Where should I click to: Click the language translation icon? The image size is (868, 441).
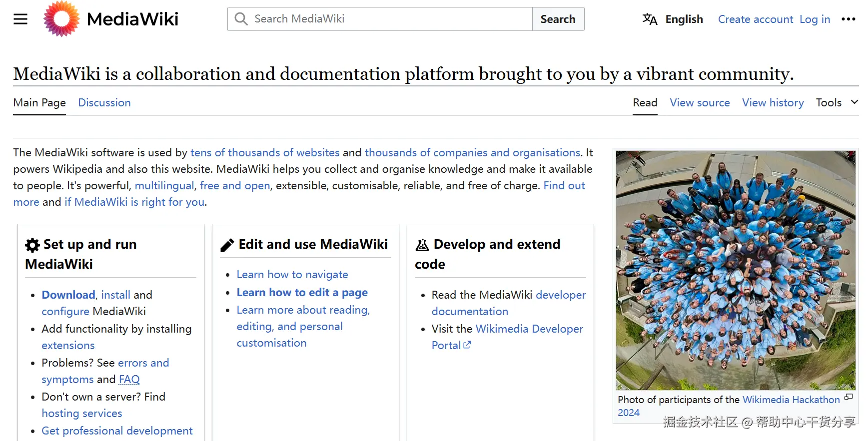(x=650, y=19)
